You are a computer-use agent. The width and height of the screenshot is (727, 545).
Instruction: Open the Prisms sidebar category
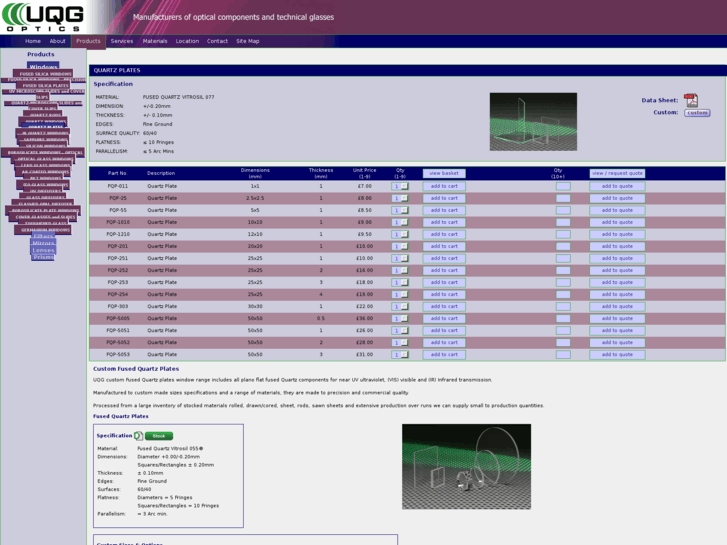43,257
